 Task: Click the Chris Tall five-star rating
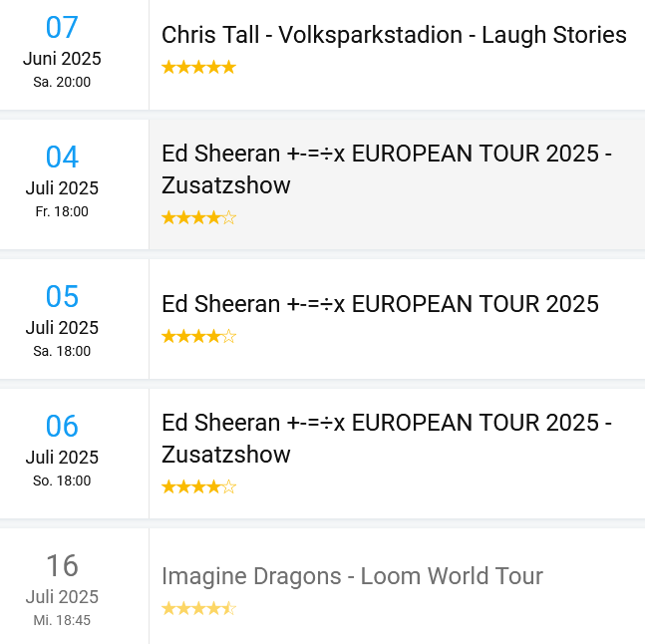click(198, 67)
